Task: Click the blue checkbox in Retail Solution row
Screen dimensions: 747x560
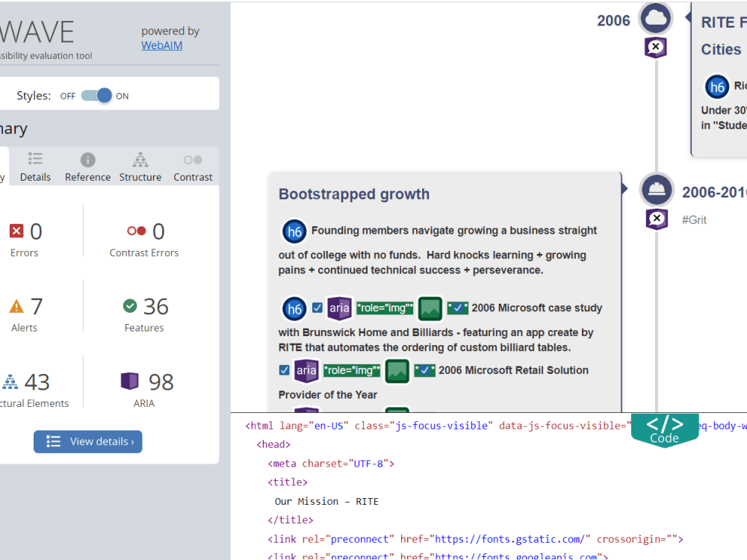Action: coord(285,370)
